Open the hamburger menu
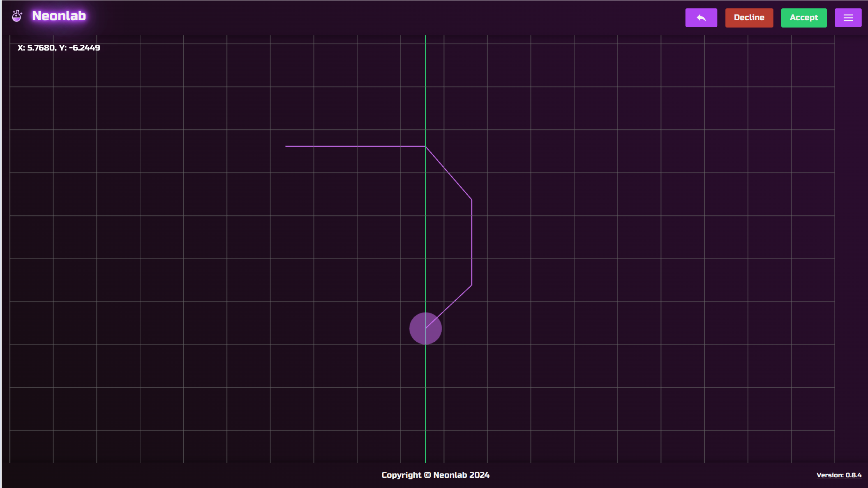 coord(848,17)
